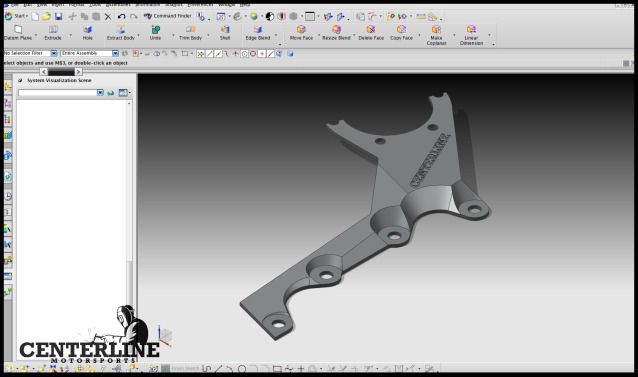Toggle the snap point-on-curve option
Image resolution: width=638 pixels, height=377 pixels.
click(x=271, y=54)
